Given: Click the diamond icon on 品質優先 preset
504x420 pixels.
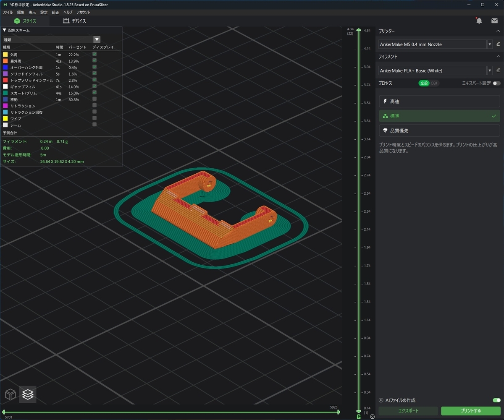Looking at the screenshot, I should click(x=385, y=130).
